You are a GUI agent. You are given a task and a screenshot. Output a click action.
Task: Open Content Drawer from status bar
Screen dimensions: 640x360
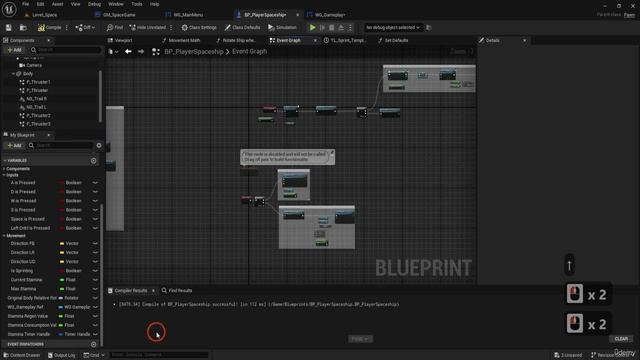[x=22, y=355]
